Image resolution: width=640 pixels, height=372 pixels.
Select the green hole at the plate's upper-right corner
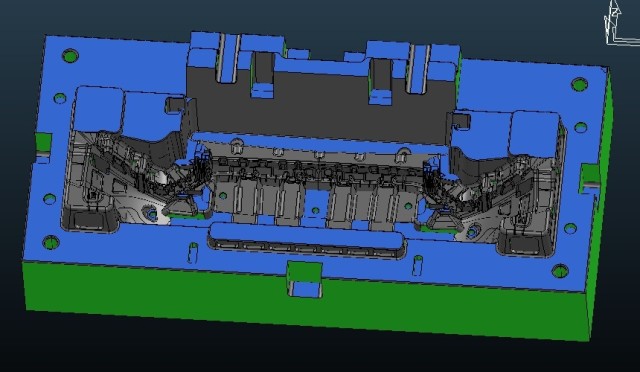(x=579, y=85)
